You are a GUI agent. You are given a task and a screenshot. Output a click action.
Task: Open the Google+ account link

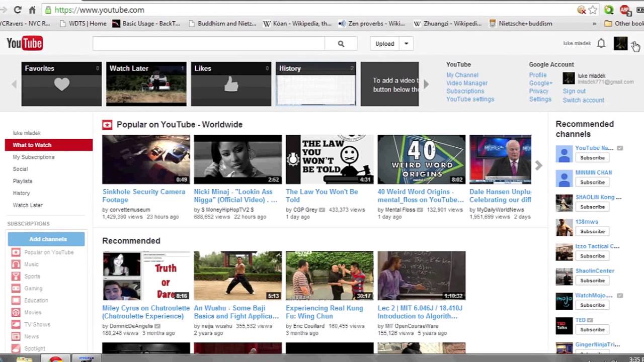[x=541, y=83]
